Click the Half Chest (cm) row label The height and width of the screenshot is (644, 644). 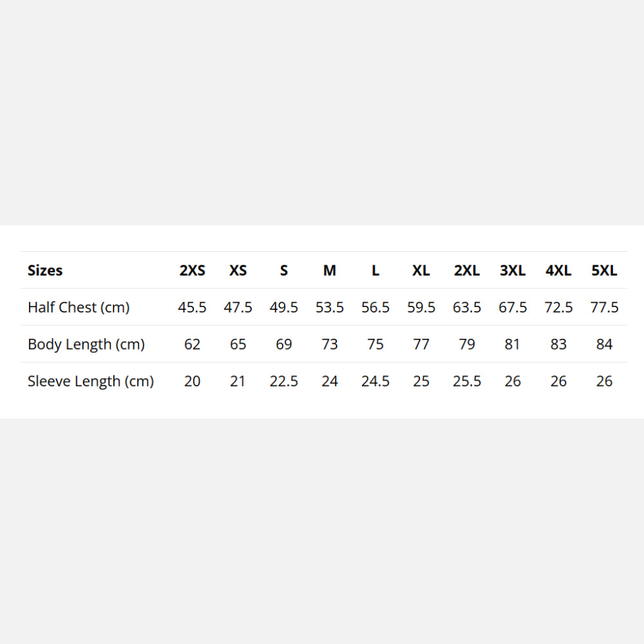click(79, 308)
